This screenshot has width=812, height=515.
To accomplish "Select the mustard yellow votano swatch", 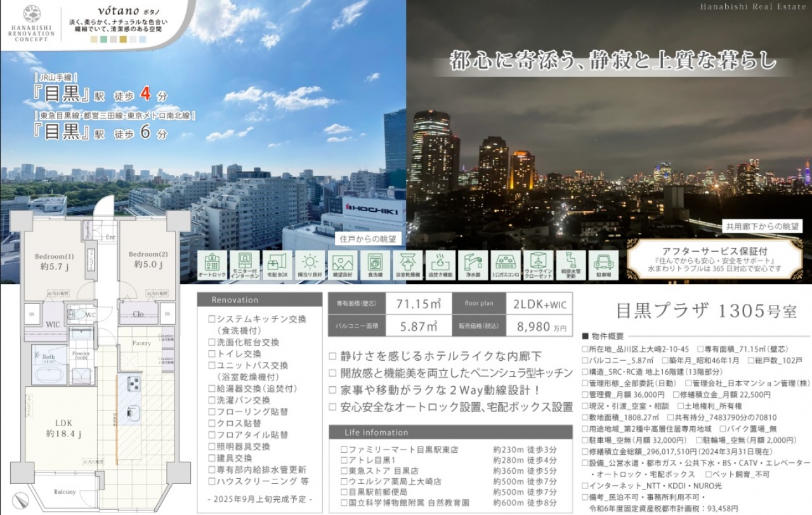I will point(123,39).
